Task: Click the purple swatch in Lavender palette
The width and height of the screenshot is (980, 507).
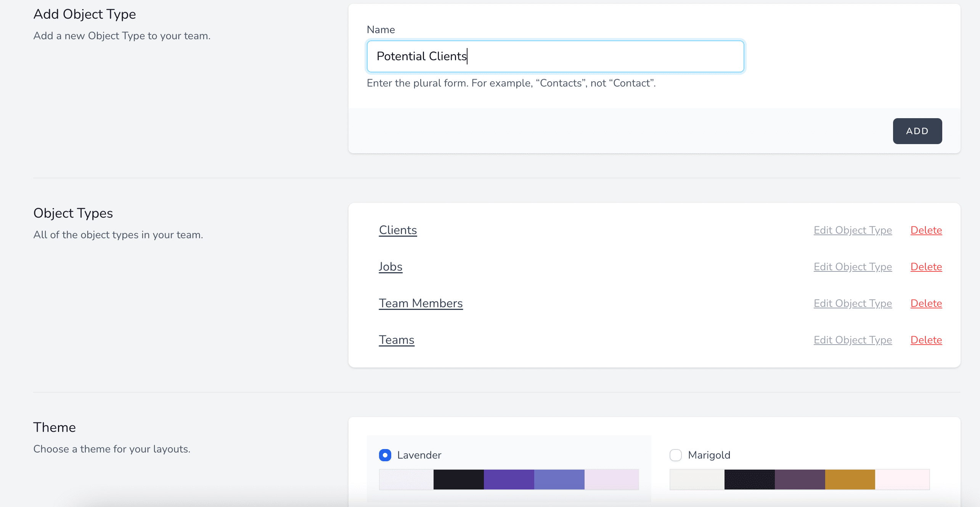Action: pos(509,480)
